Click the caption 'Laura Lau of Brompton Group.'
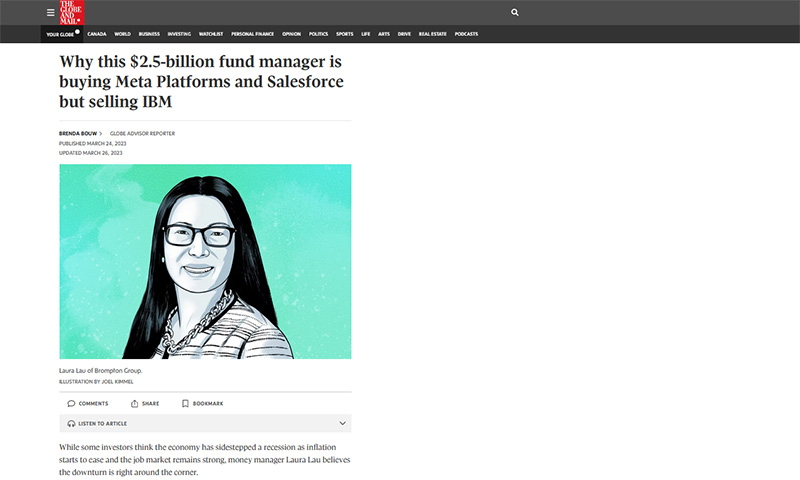The height and width of the screenshot is (480, 800). (101, 371)
